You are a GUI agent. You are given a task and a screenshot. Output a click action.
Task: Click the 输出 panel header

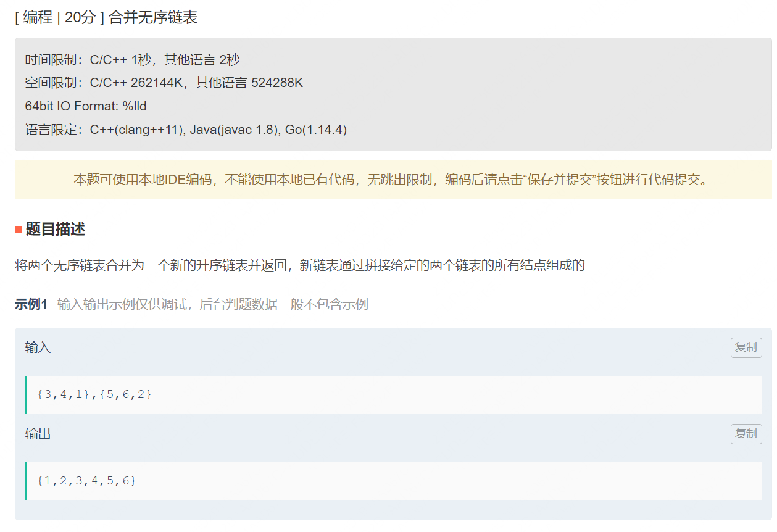[x=38, y=434]
